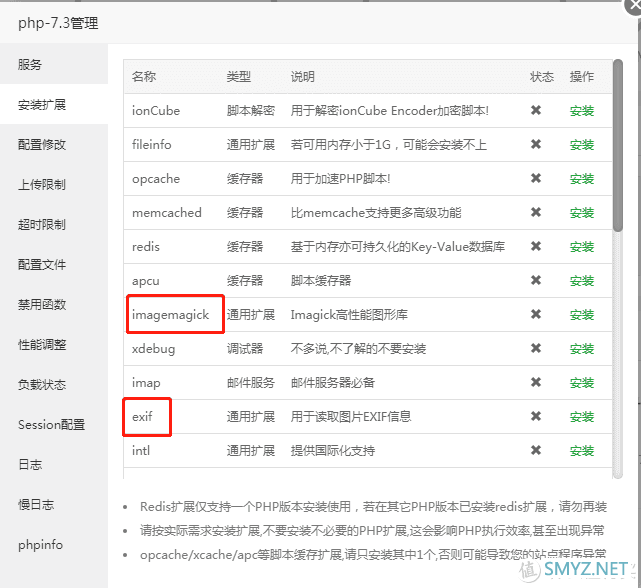Click the 脚本解密 type cell
Screen dimensions: 641x588
tap(251, 111)
